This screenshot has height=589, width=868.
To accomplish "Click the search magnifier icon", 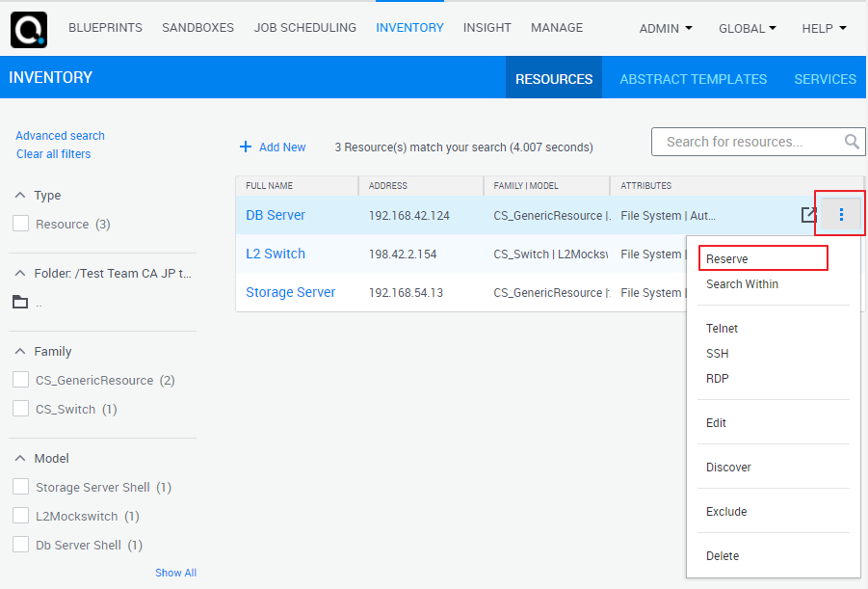I will tap(852, 142).
